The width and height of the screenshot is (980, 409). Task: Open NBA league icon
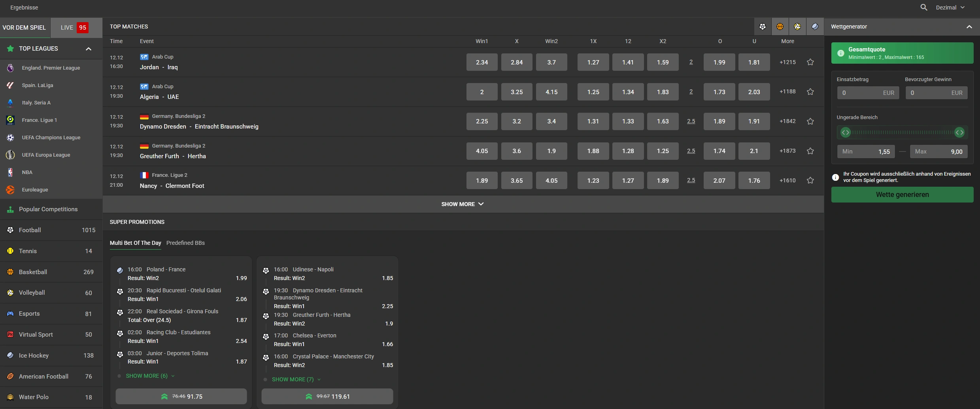[x=10, y=172]
